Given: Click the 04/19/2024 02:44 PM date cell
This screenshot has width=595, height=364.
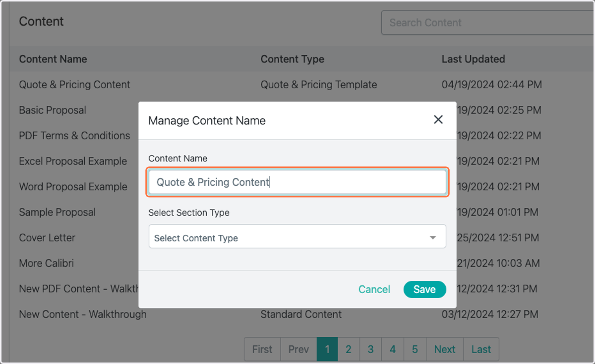Looking at the screenshot, I should click(492, 85).
